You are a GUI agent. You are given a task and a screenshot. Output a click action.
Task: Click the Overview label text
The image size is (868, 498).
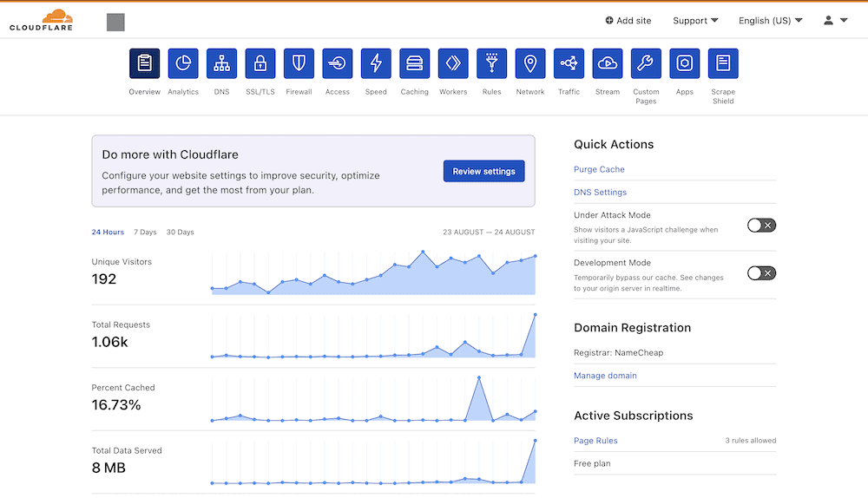[x=144, y=92]
